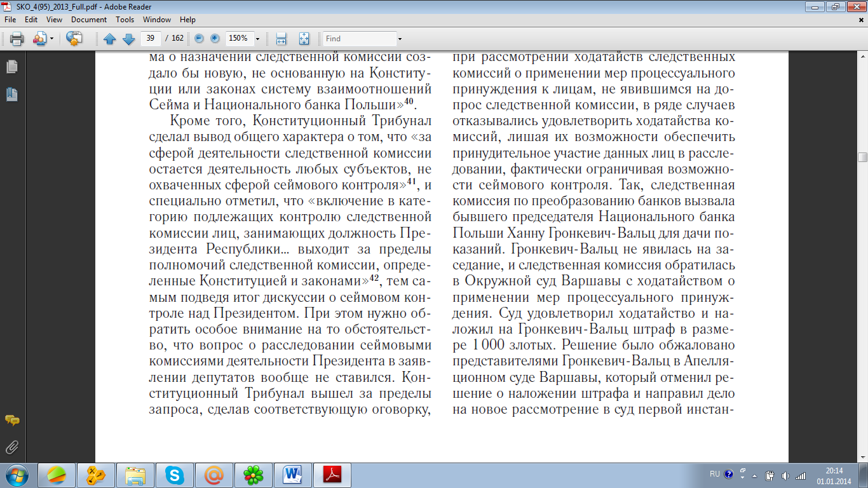Open the View menu

pos(54,20)
